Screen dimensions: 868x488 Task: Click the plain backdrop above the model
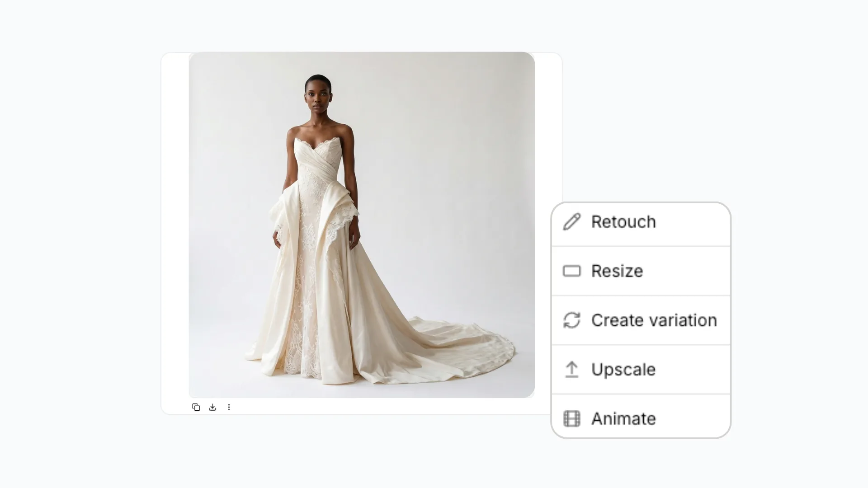319,62
